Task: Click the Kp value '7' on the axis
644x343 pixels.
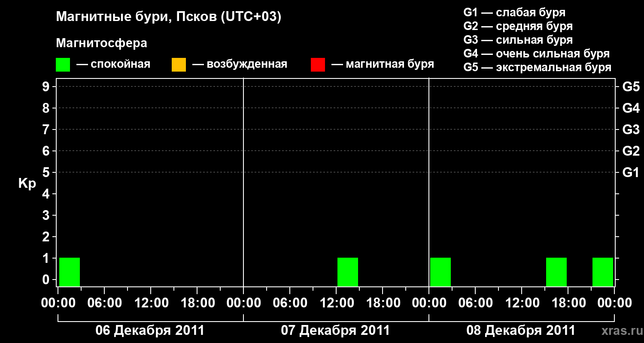Action: click(x=46, y=129)
